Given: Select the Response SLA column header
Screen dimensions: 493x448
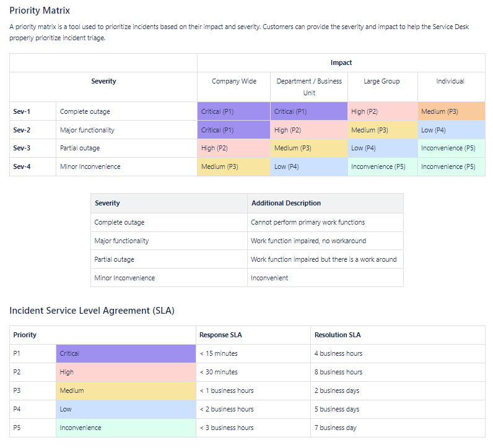Looking at the screenshot, I should [x=220, y=335].
